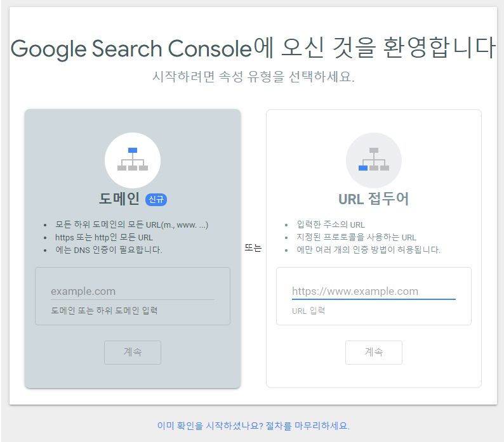Screen dimensions: 504x442
Task: Click 계속 button under the URL prefix field
Action: tap(373, 352)
